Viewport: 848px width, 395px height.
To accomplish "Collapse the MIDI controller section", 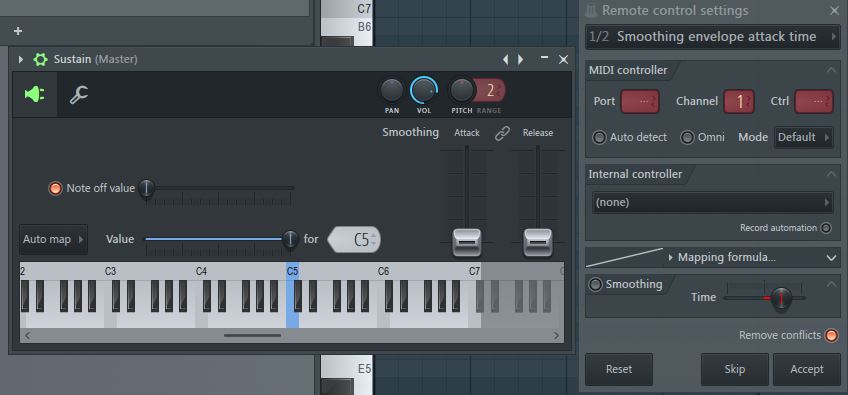I will pos(831,70).
